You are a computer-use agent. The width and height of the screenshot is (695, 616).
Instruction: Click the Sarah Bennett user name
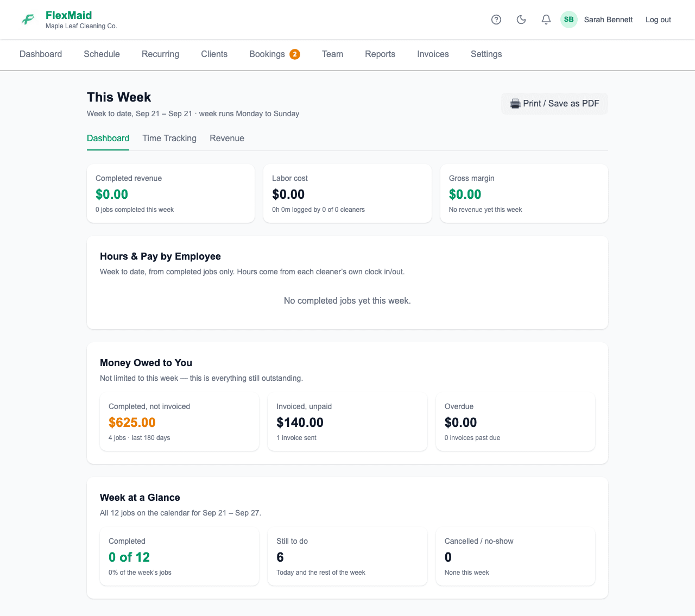click(x=608, y=20)
